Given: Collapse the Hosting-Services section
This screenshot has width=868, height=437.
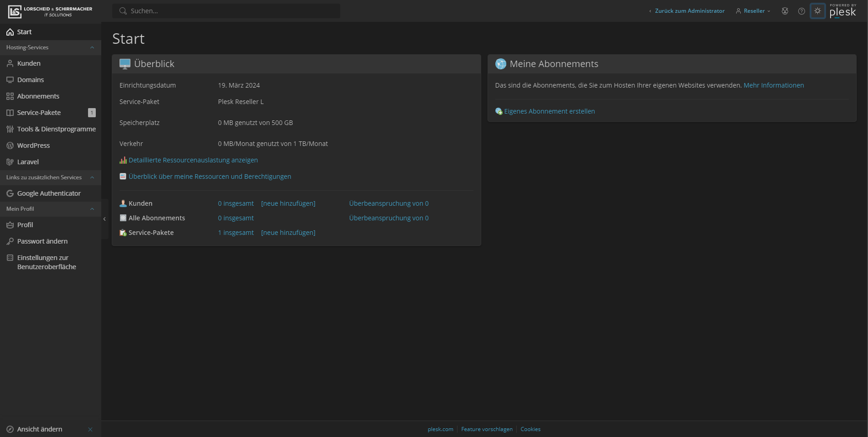Looking at the screenshot, I should tap(92, 47).
